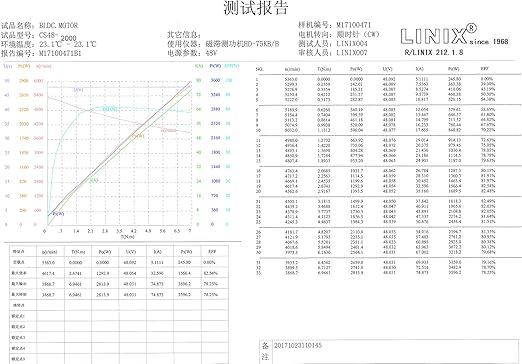Click the T(N.m) x-axis title

tap(127, 237)
